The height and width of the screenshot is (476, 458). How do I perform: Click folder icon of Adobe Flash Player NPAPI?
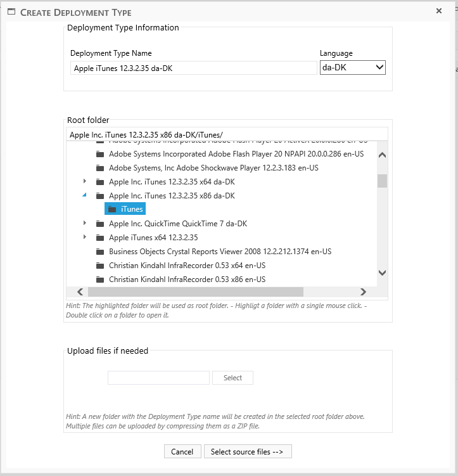coord(99,154)
